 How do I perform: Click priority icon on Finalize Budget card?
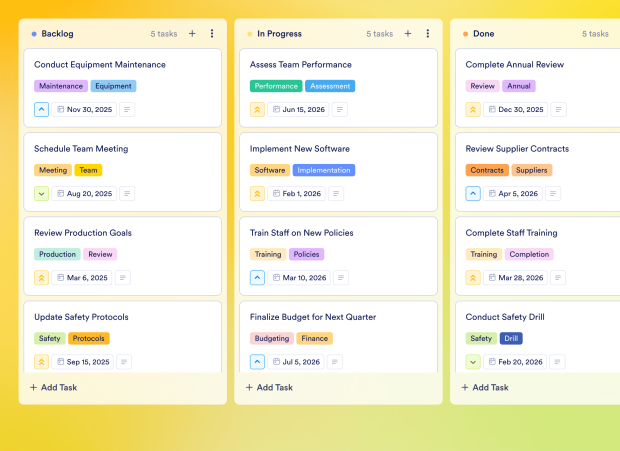257,362
